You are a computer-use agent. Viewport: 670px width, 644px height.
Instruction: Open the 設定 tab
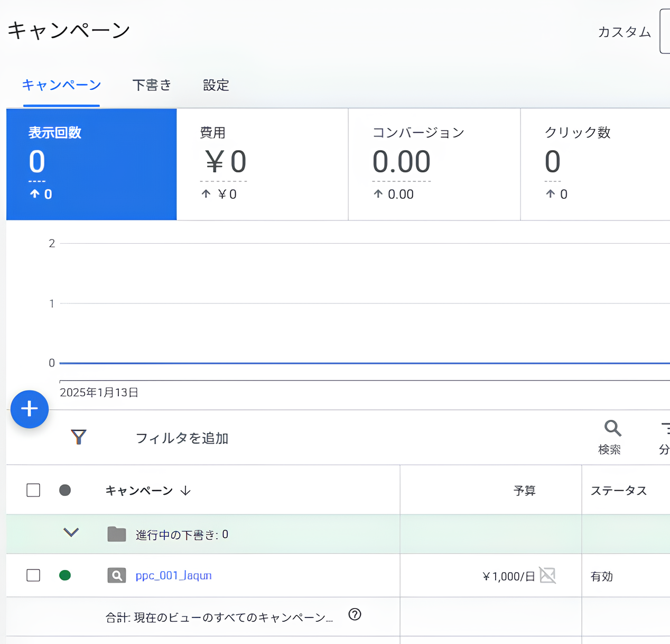[x=215, y=86]
